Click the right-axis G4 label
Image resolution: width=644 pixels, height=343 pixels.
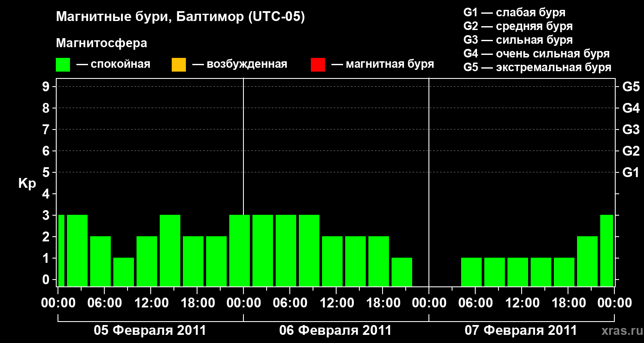(631, 108)
